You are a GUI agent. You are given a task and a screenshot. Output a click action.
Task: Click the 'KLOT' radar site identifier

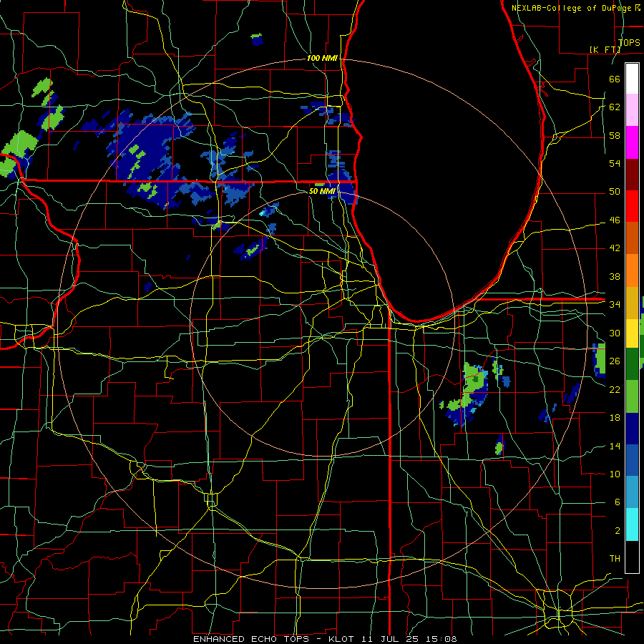[x=343, y=639]
